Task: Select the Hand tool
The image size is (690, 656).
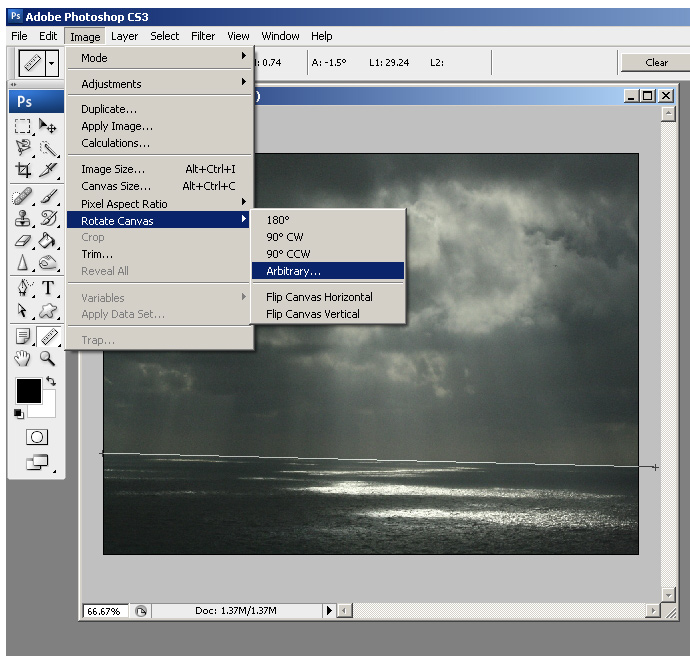Action: click(22, 358)
